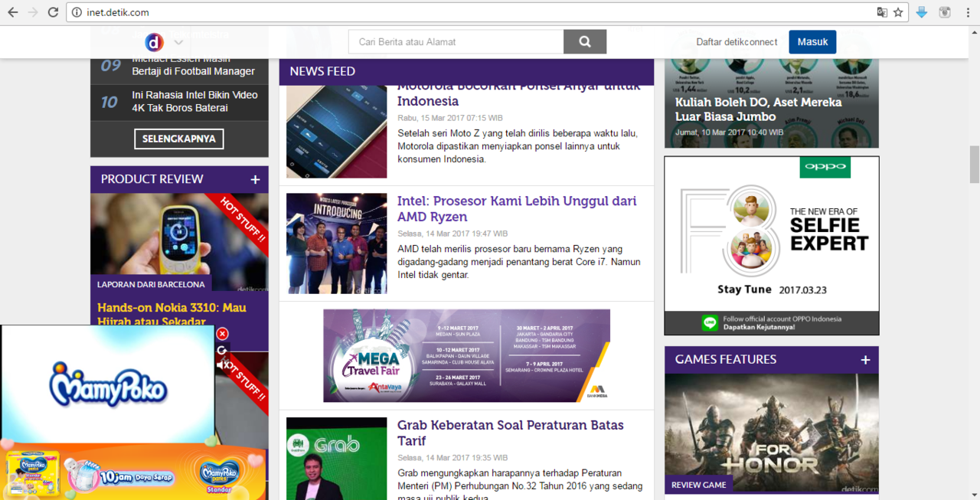Click the Masuk login button

[x=812, y=42]
